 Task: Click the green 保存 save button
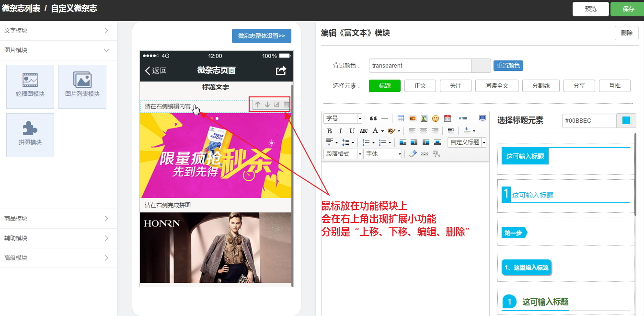[x=628, y=9]
